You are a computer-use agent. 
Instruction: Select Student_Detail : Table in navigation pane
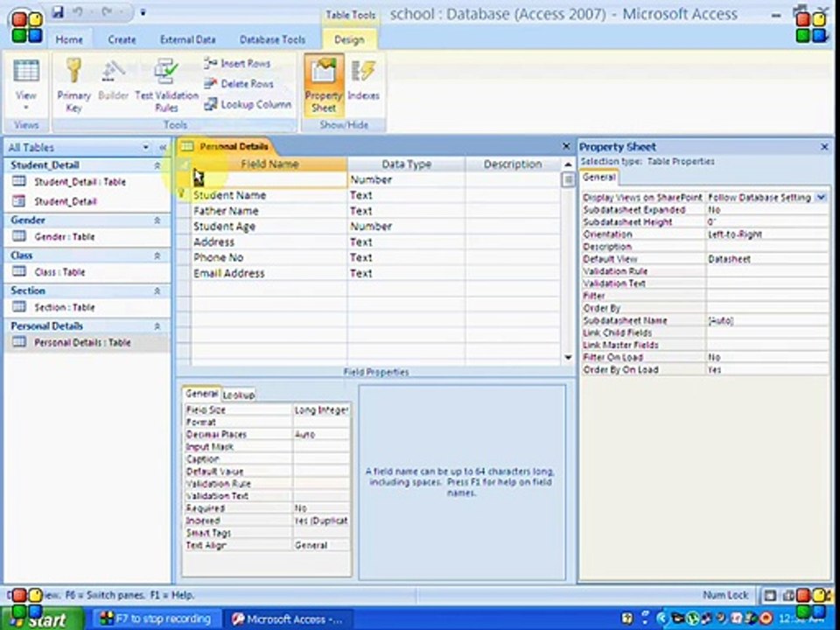pos(87,182)
